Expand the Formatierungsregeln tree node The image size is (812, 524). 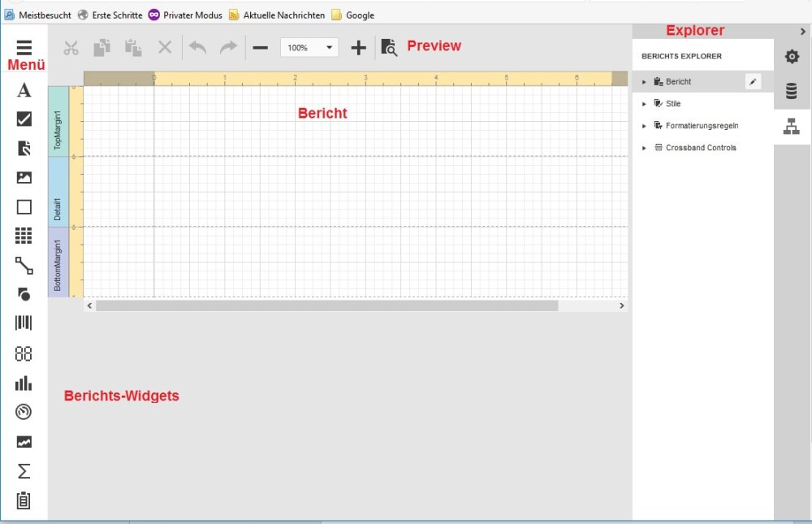(644, 126)
